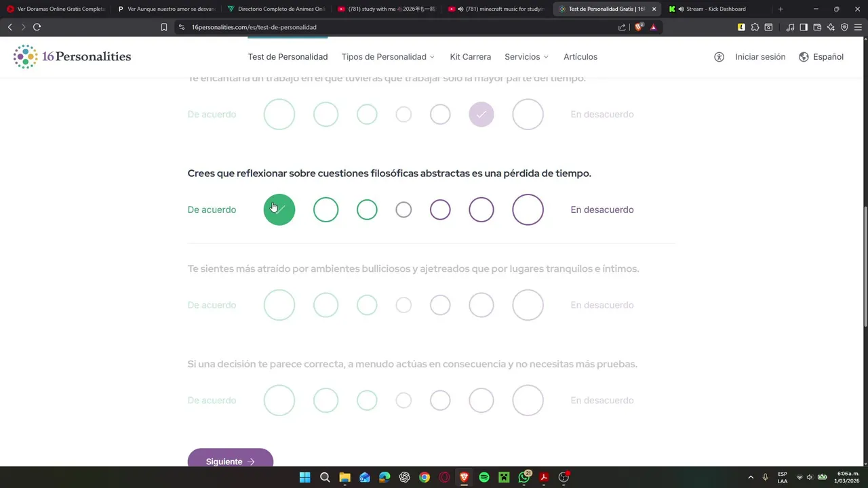Click Iniciar sesión link
868x488 pixels.
[760, 57]
